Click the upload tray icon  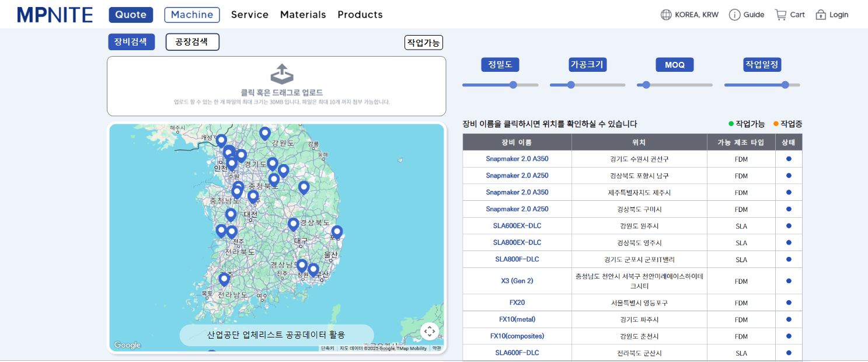[282, 74]
